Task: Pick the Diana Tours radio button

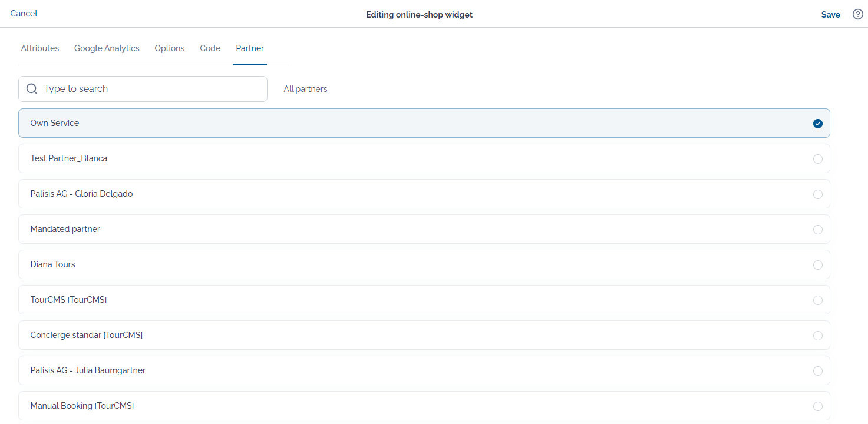Action: [817, 264]
